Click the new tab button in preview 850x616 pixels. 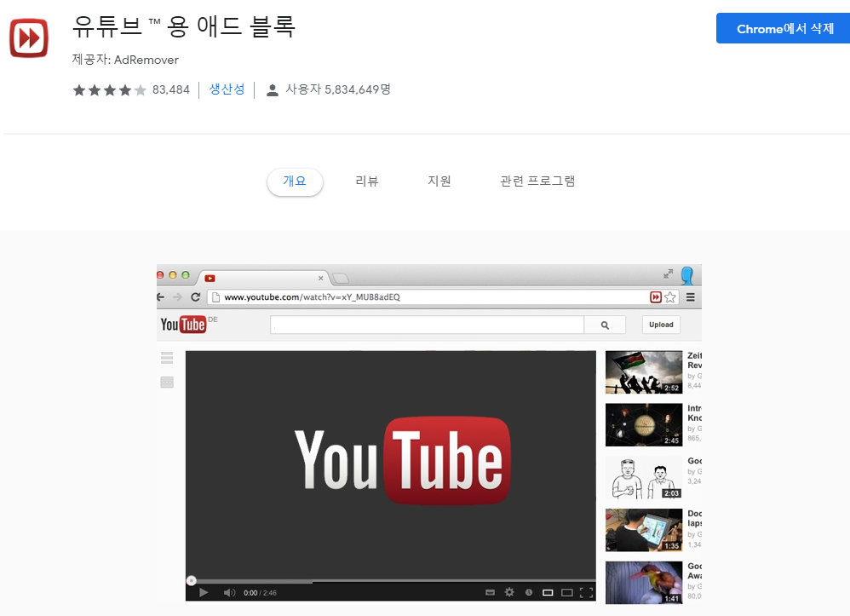pyautogui.click(x=341, y=278)
